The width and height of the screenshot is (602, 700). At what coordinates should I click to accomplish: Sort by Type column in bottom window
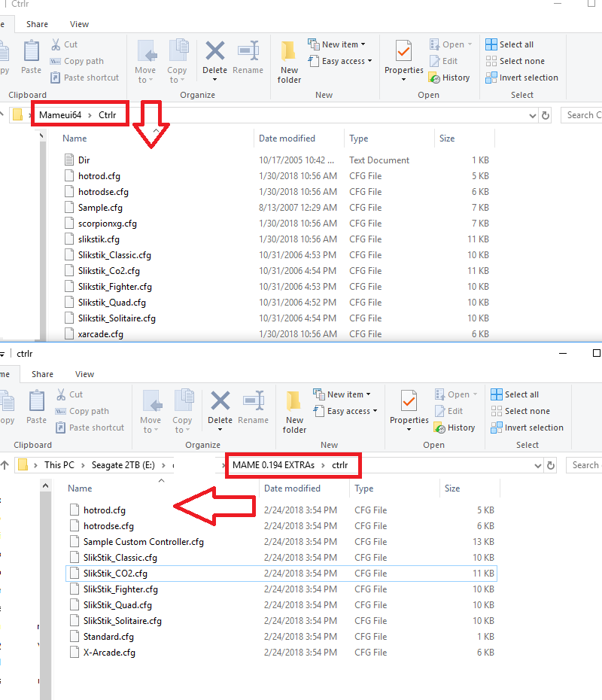[363, 488]
